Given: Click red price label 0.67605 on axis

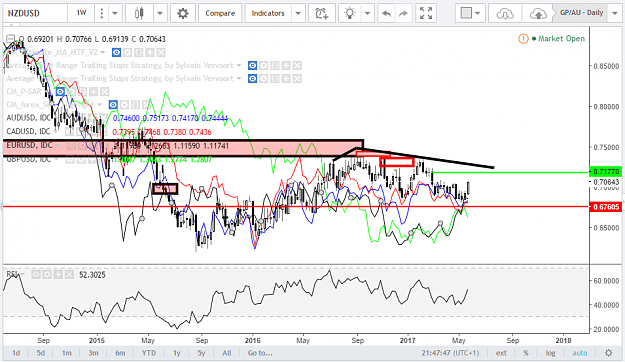Looking at the screenshot, I should click(x=606, y=207).
